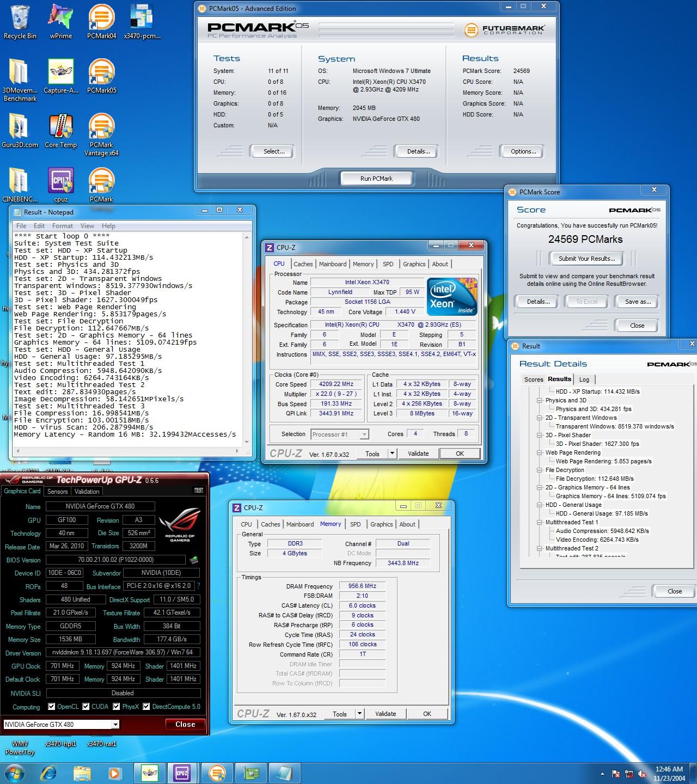Open the Validation tab in GPU-Z
Image resolution: width=697 pixels, height=784 pixels.
(87, 491)
